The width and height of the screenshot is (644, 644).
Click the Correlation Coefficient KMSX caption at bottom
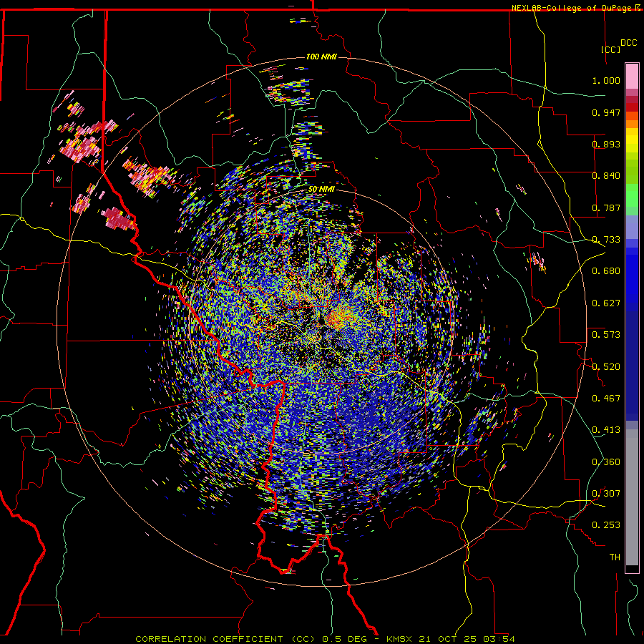point(325,639)
